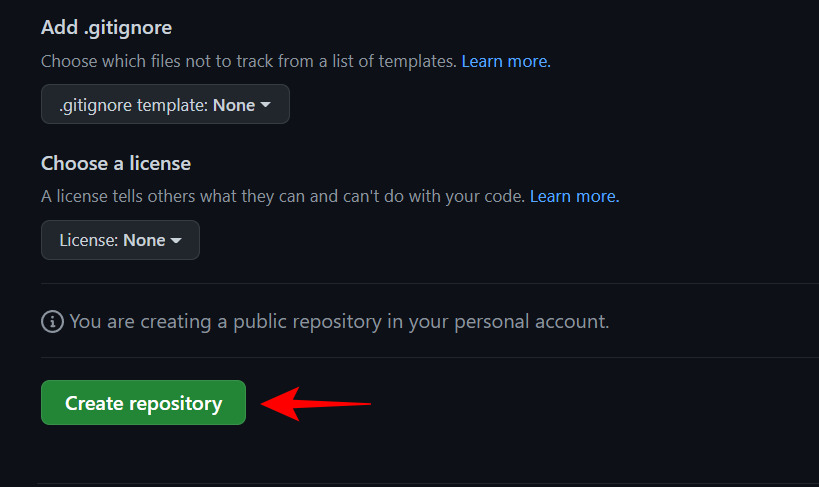The height and width of the screenshot is (487, 819).
Task: Click the bold 'None' value in .gitignore dropdown
Action: 234,105
